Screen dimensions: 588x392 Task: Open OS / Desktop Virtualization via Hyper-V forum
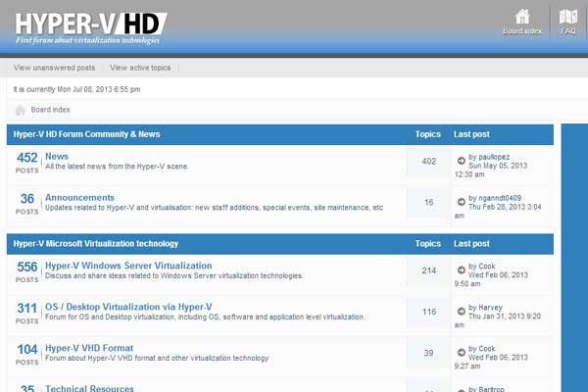point(128,307)
